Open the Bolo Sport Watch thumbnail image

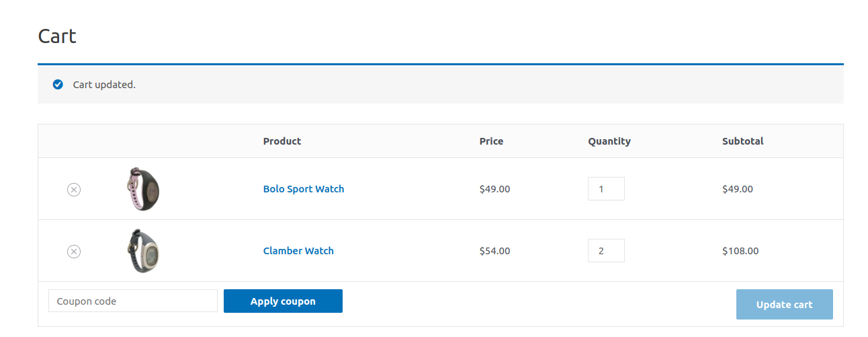pos(143,189)
